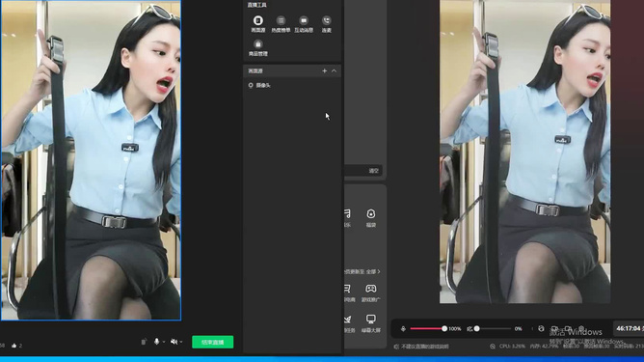Open microphone dropdown arrow in left bar

coord(164,342)
